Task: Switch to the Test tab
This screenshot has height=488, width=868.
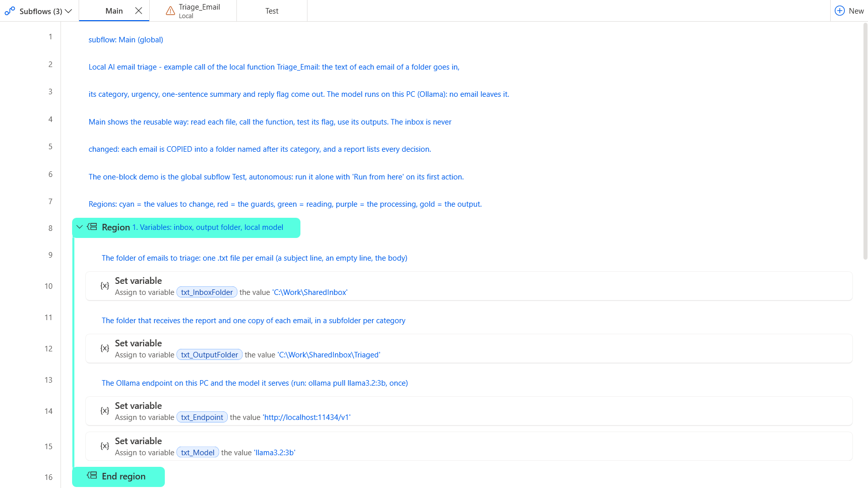Action: (x=272, y=11)
